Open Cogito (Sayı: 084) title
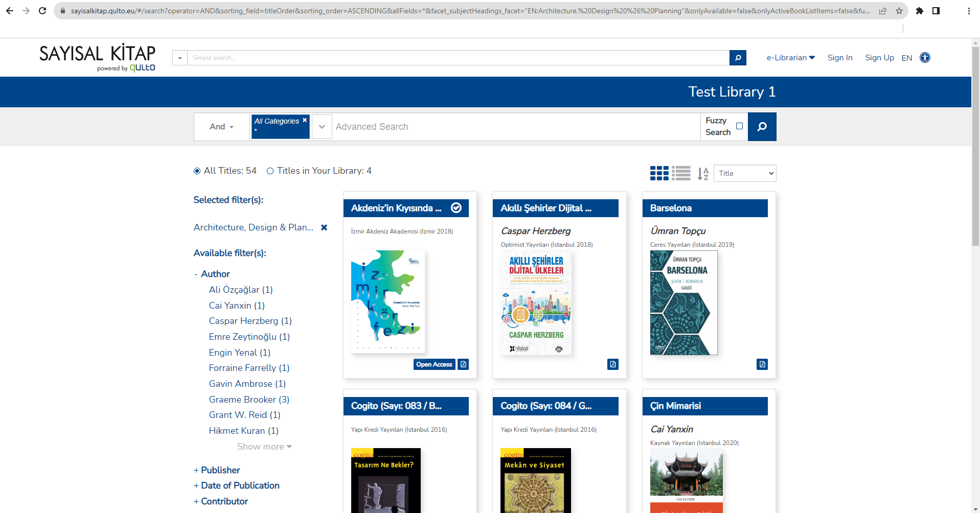The height and width of the screenshot is (513, 980). (546, 406)
